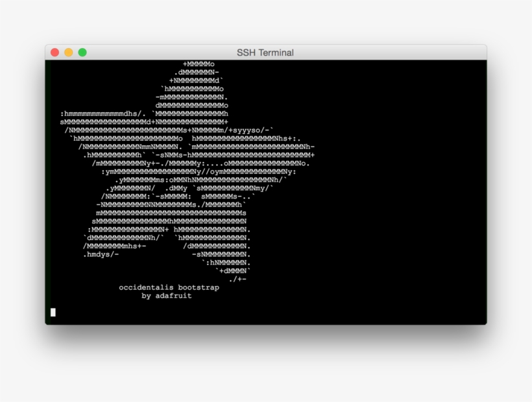Close the SSH Terminal window

(55, 53)
